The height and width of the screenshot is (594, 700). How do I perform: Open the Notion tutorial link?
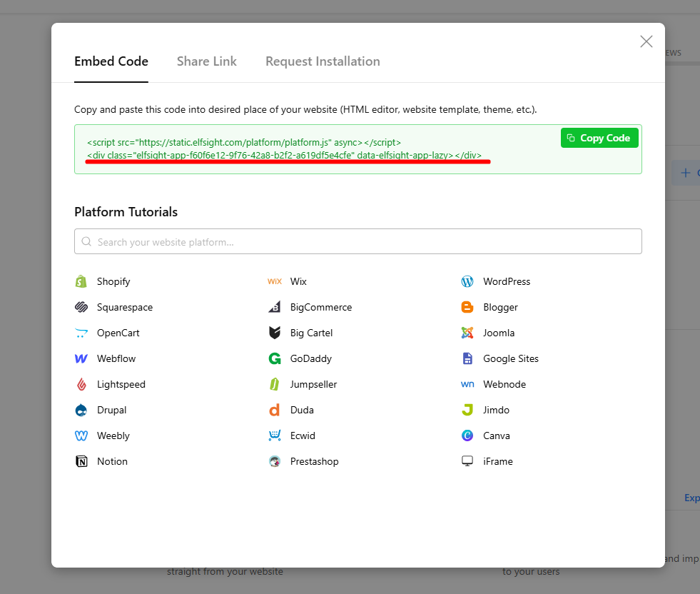112,461
